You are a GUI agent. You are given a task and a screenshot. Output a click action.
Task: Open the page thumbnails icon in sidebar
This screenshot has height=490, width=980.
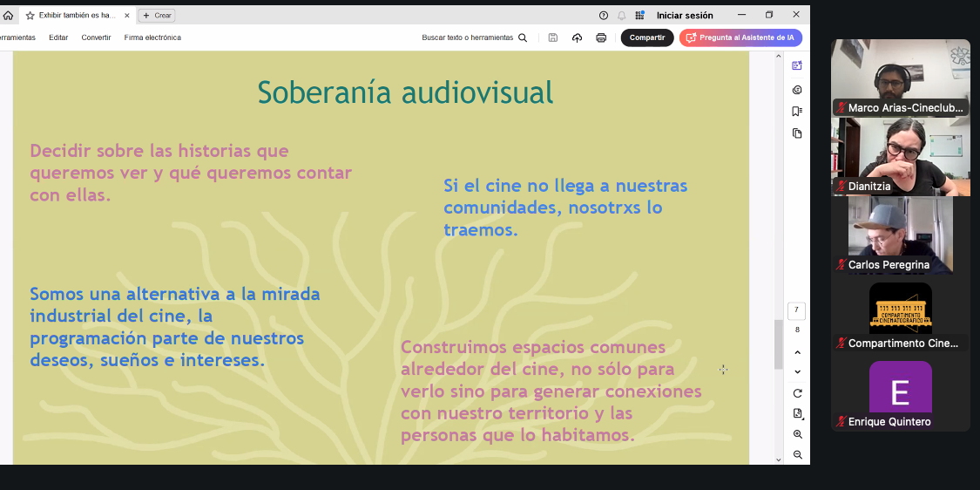coord(797,133)
